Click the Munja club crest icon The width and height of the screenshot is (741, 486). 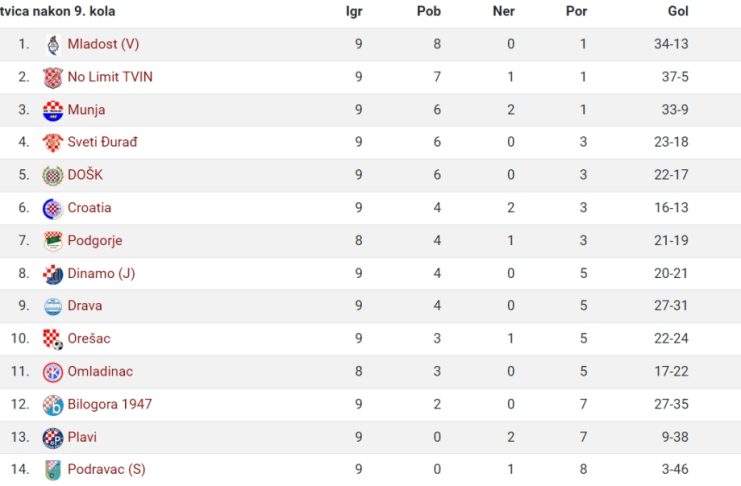pos(53,111)
